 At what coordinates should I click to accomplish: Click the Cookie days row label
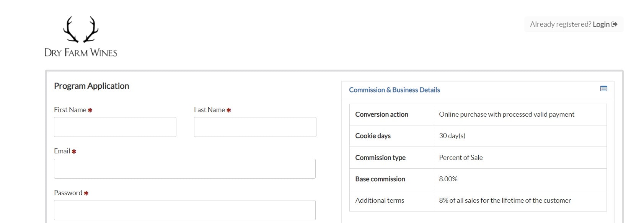373,136
